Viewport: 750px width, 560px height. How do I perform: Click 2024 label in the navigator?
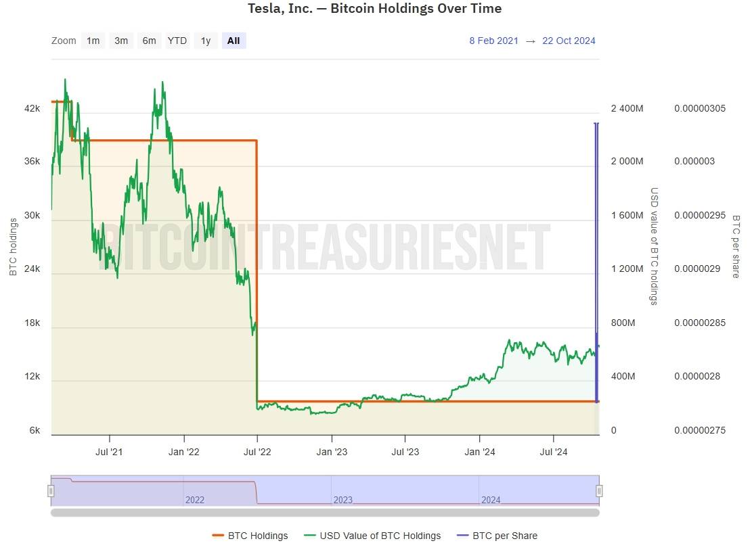click(x=491, y=500)
